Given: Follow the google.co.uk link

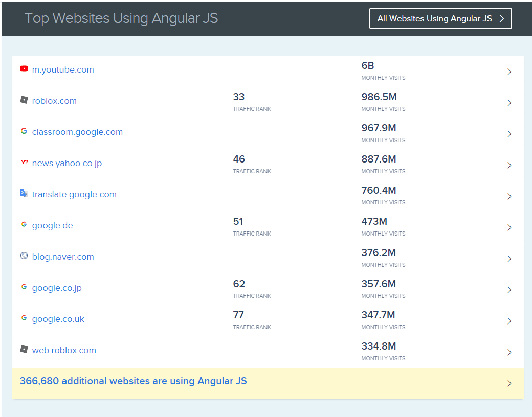Looking at the screenshot, I should pos(58,319).
